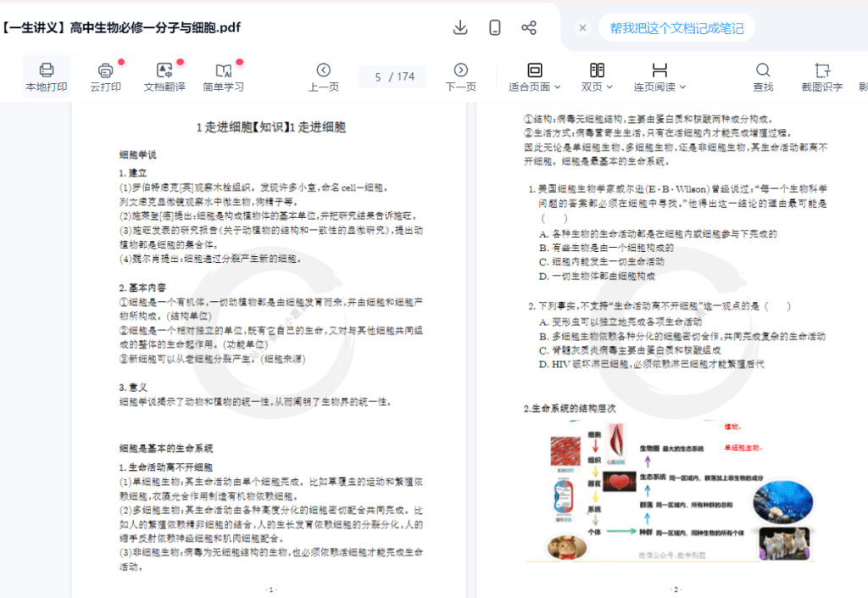Select the 本地打印 local print tool
The height and width of the screenshot is (598, 868).
(47, 77)
